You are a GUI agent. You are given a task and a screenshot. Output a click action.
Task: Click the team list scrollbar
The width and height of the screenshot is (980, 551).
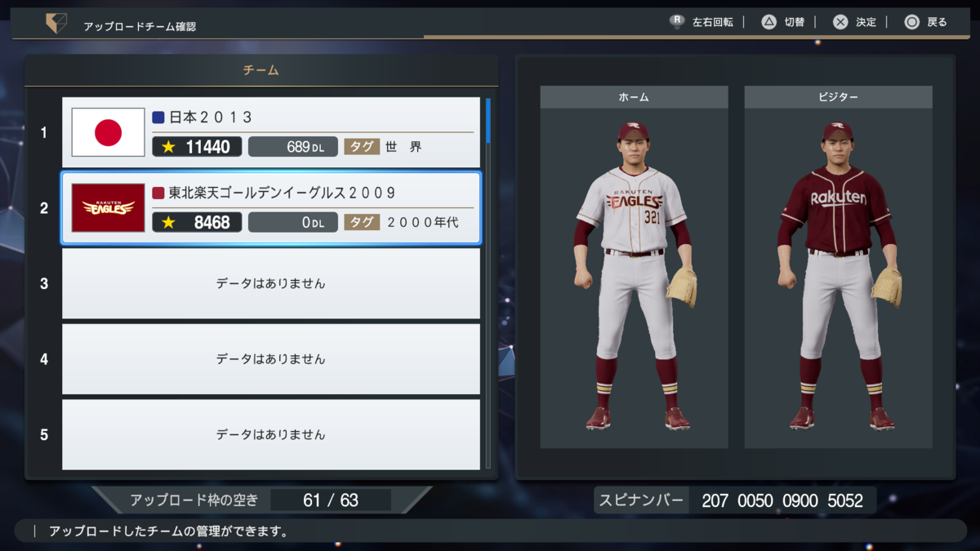[488, 283]
